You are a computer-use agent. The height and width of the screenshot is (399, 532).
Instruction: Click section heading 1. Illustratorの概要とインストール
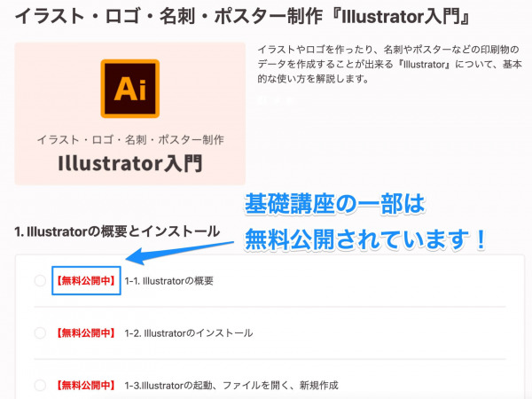point(117,231)
